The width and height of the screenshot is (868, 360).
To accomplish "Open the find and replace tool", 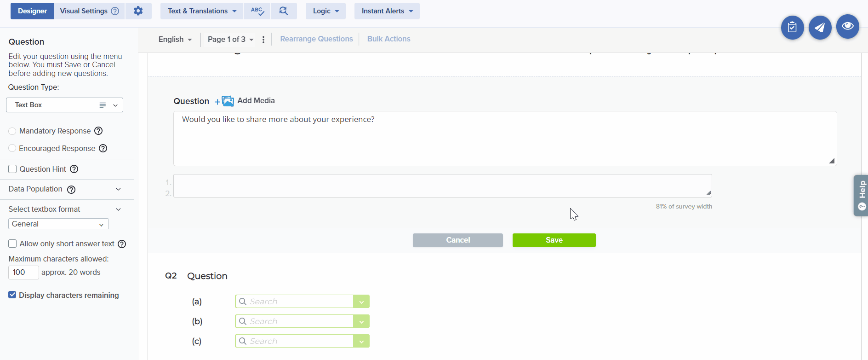I will point(284,11).
